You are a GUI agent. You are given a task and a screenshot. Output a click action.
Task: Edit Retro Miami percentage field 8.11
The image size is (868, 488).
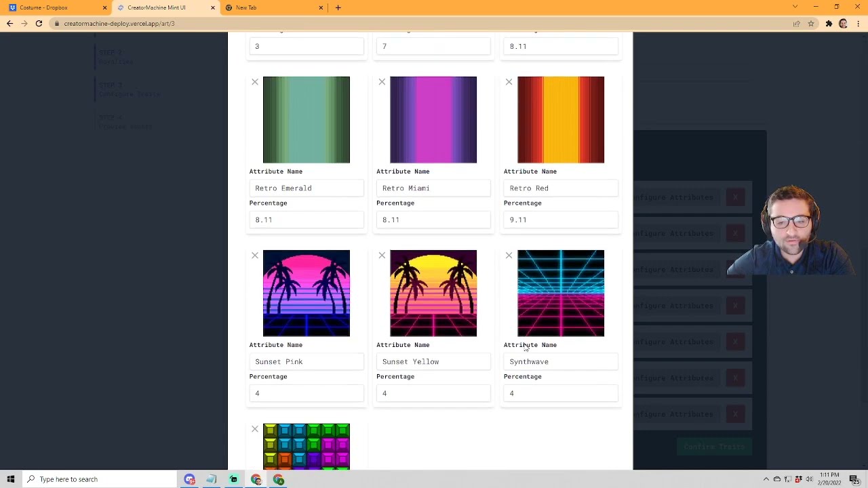[x=433, y=220]
